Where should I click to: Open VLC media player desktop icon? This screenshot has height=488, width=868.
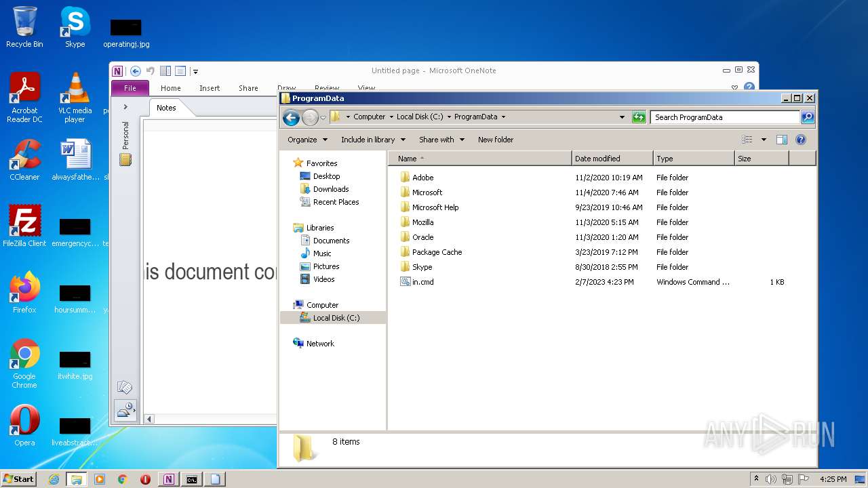[x=75, y=98]
